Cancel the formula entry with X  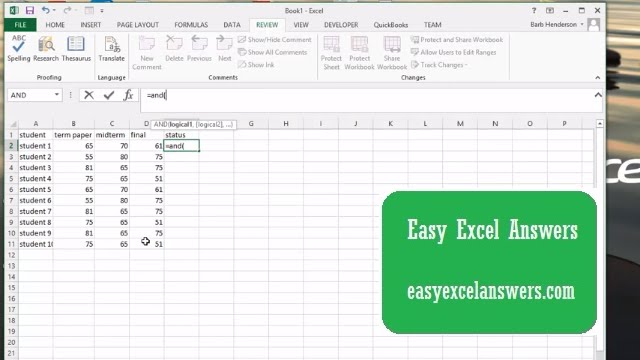(89, 95)
